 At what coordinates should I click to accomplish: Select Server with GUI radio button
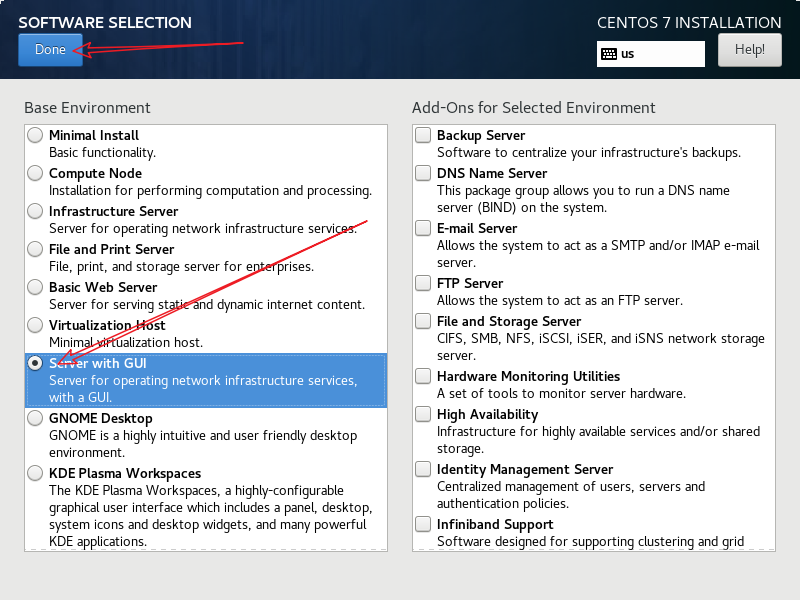(x=35, y=363)
